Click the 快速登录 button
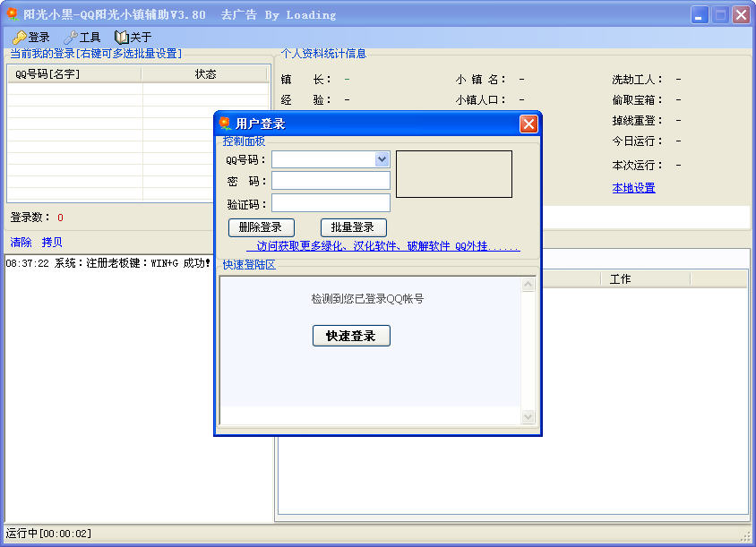This screenshot has height=547, width=756. (351, 336)
